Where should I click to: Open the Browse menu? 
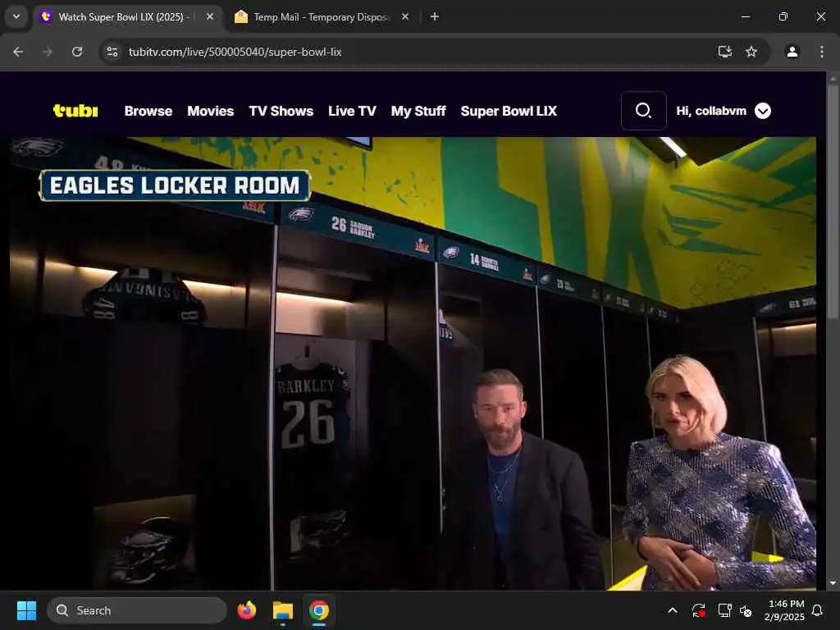[x=148, y=111]
